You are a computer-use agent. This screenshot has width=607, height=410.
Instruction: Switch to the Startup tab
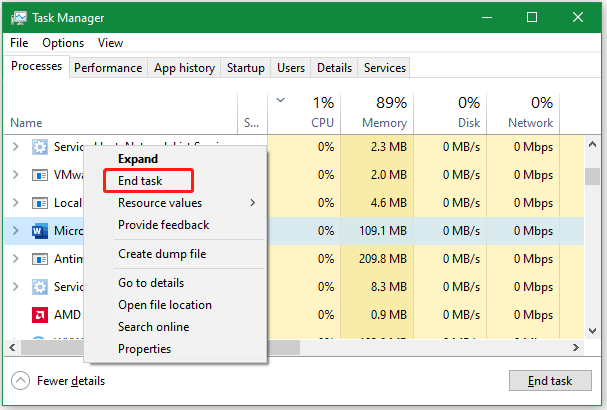pyautogui.click(x=246, y=68)
